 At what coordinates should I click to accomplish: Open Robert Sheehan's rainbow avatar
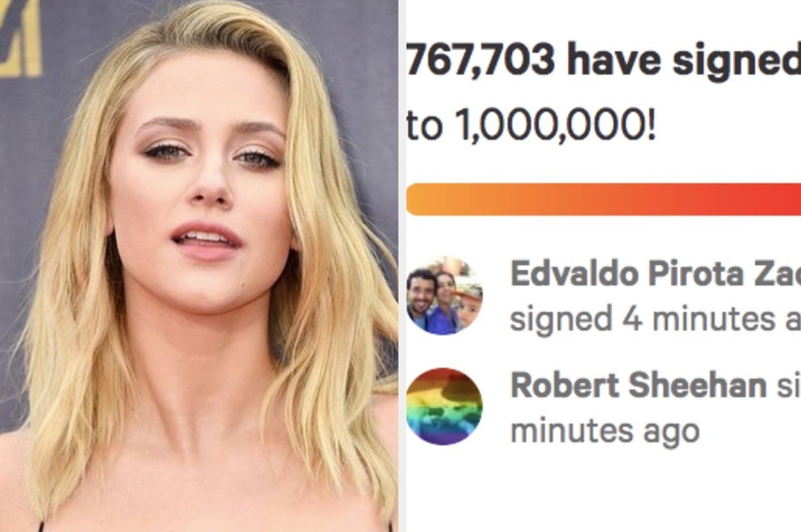pos(444,406)
